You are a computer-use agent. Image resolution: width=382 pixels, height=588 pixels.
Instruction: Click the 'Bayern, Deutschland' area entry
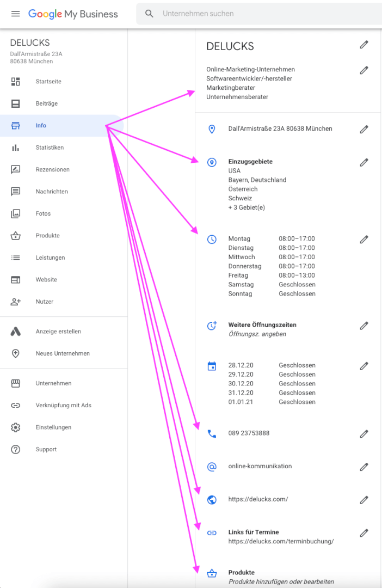coord(257,180)
